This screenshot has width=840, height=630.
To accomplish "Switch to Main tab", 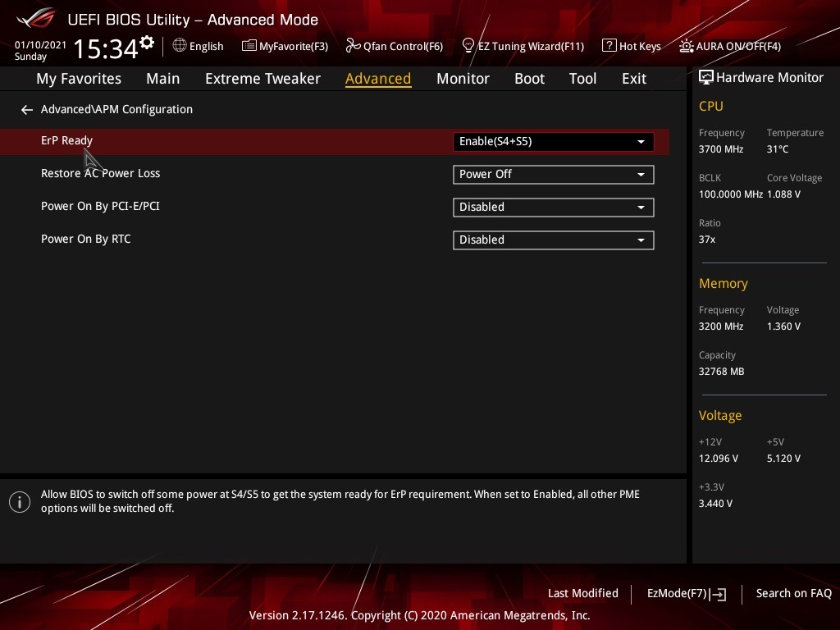I will [163, 79].
